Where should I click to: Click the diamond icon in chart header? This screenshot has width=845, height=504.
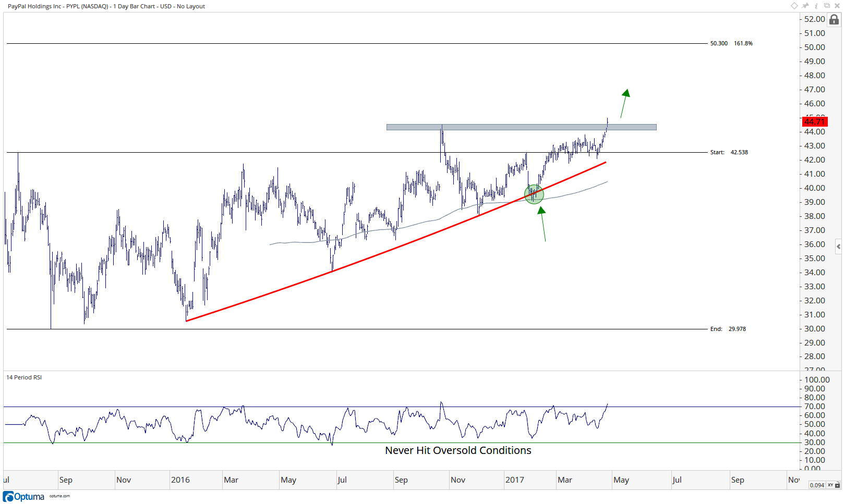(x=794, y=6)
